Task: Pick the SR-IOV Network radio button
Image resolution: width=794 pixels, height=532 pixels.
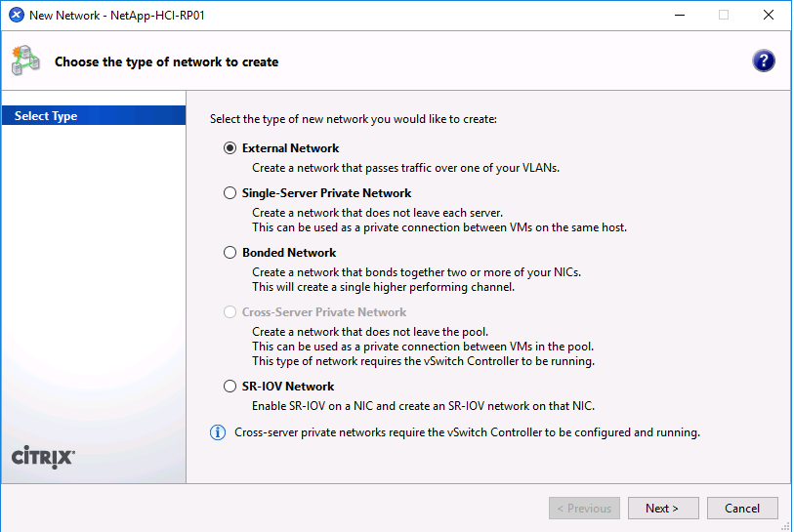Action: pos(230,387)
